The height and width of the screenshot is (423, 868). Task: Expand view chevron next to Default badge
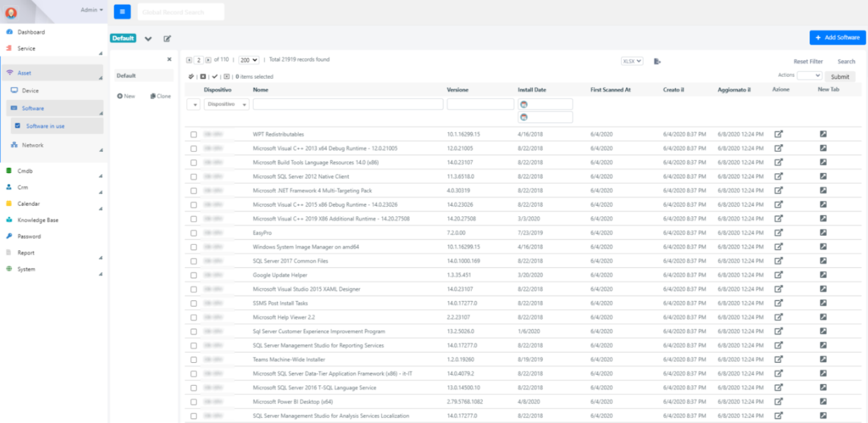148,39
